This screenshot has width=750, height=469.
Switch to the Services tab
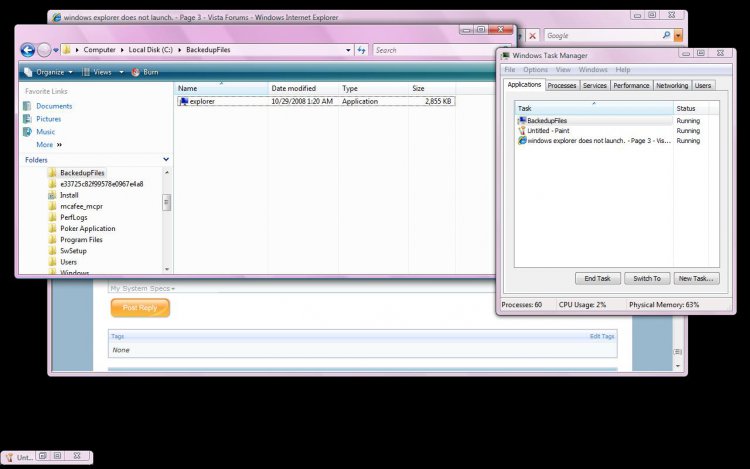pos(595,86)
